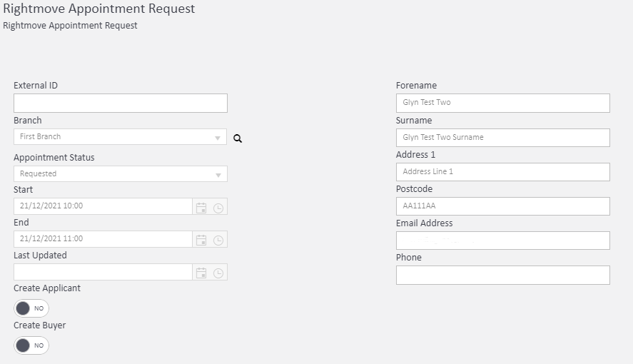
Task: Click the Postcode field
Action: pyautogui.click(x=502, y=206)
